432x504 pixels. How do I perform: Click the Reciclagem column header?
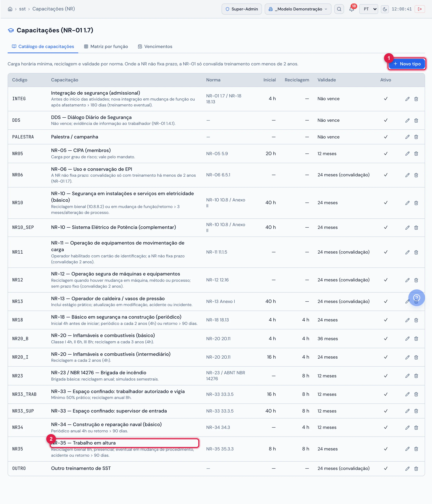297,80
